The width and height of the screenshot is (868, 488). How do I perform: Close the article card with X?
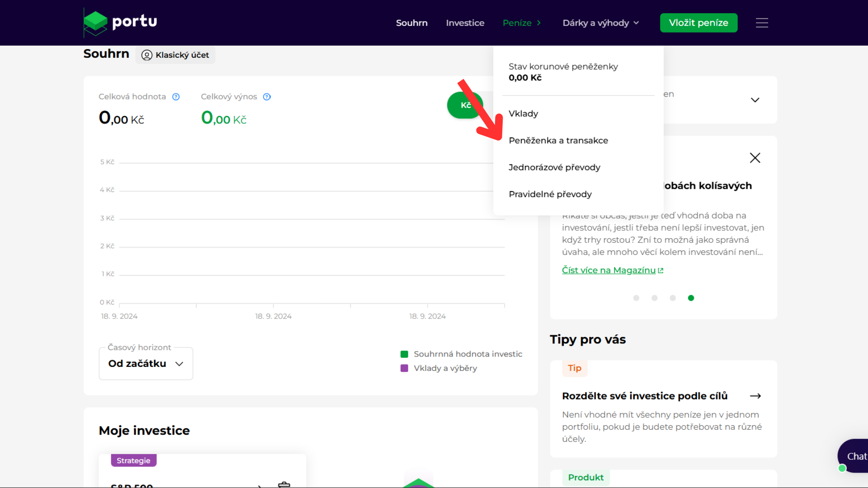(755, 158)
